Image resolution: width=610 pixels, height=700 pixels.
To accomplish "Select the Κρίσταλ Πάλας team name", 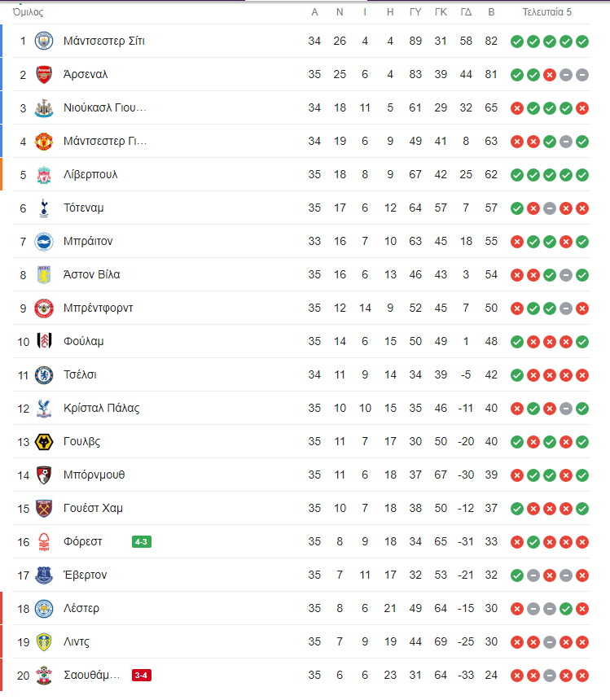I will tap(101, 408).
